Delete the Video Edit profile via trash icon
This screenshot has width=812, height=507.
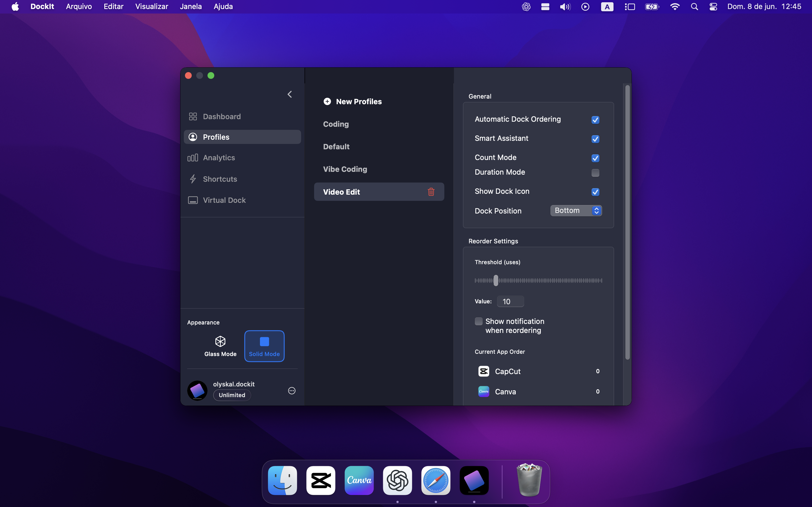point(431,192)
